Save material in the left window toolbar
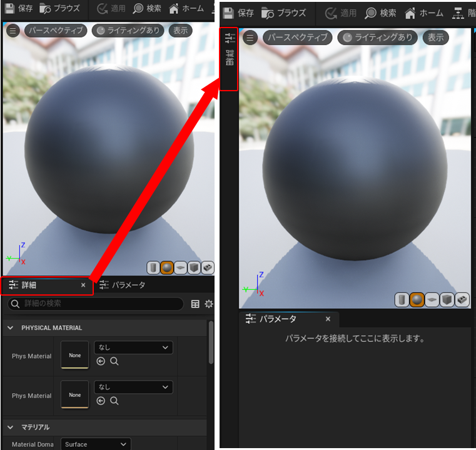476x450 pixels. click(19, 8)
